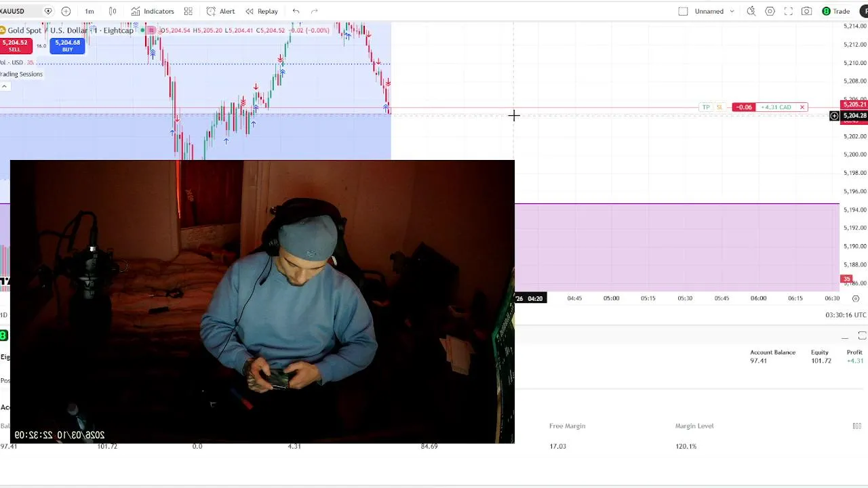
Task: Open the user profile avatar
Action: (864, 11)
